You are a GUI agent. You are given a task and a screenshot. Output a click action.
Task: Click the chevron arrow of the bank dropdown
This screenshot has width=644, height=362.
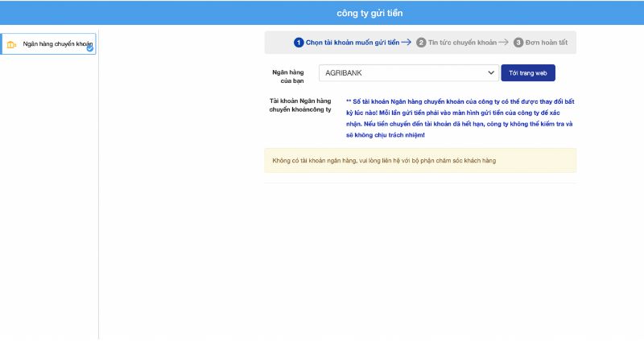491,73
